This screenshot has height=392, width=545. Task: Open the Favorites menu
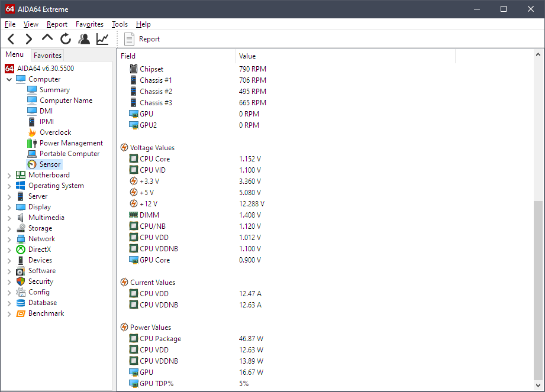pos(90,24)
